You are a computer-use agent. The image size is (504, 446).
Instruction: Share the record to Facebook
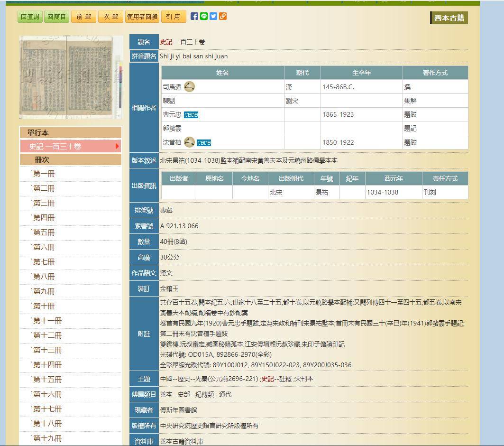[x=194, y=16]
